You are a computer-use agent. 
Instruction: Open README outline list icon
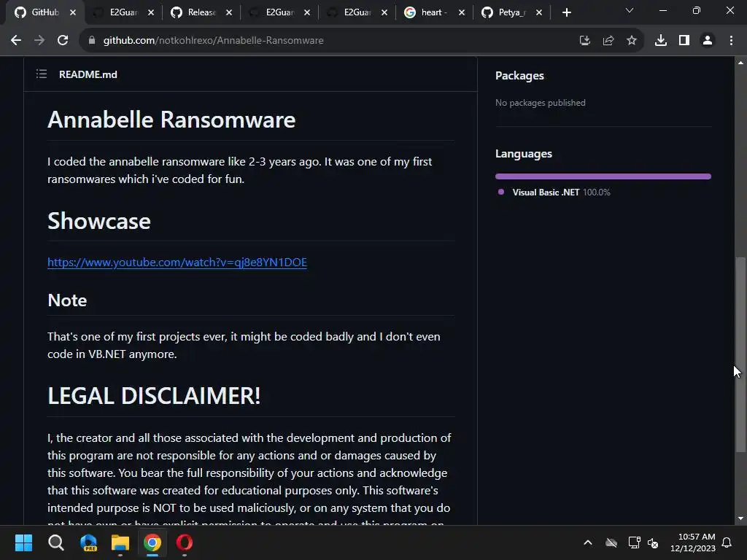(42, 74)
